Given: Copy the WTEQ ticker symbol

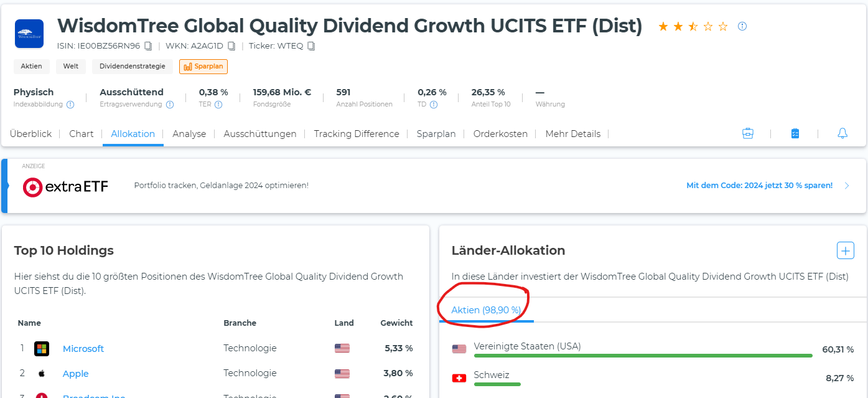Looking at the screenshot, I should [x=312, y=46].
